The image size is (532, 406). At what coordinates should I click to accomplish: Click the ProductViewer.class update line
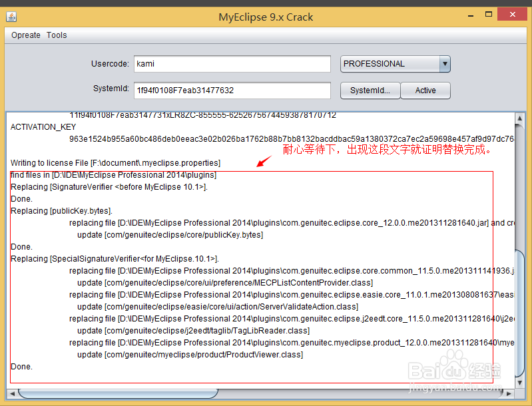pos(190,355)
